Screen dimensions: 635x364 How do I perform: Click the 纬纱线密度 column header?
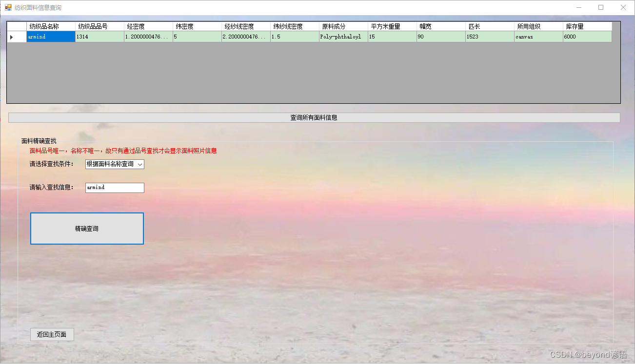coord(295,27)
